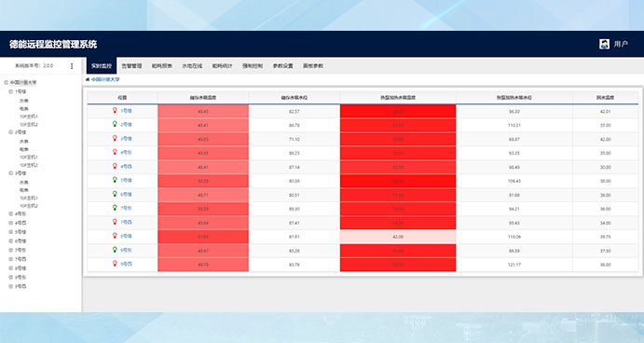Screen dimensions: 644x343
Task: Expand the 9号东 node in sidebar tree
Action: coord(11,277)
